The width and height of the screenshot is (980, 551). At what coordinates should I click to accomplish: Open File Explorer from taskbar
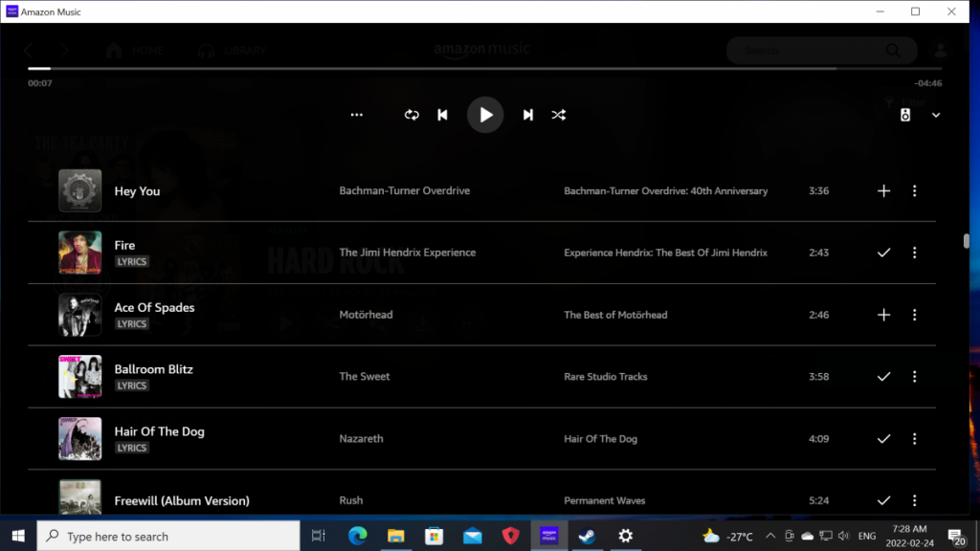[395, 536]
